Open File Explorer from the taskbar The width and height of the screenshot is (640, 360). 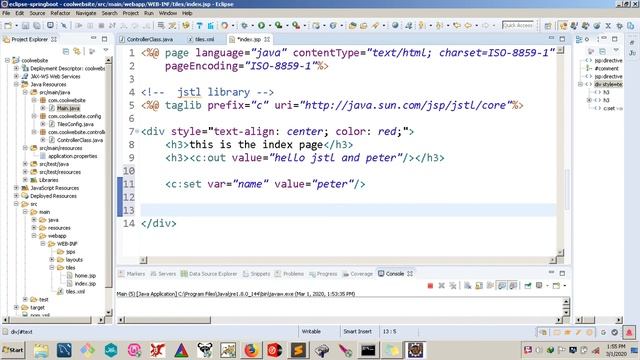coord(41,350)
